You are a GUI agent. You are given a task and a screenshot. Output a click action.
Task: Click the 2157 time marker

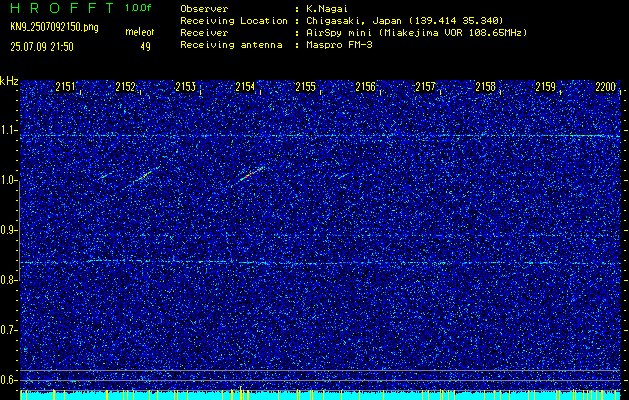click(x=425, y=87)
